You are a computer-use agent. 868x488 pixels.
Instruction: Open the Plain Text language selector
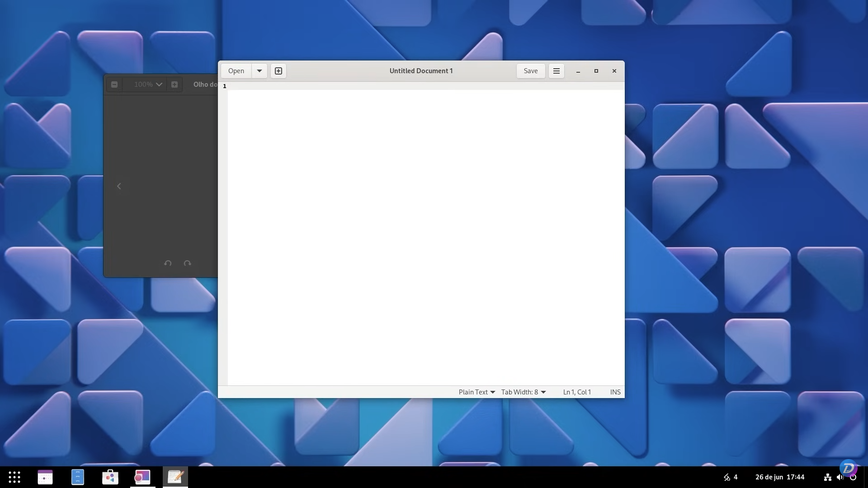(476, 392)
